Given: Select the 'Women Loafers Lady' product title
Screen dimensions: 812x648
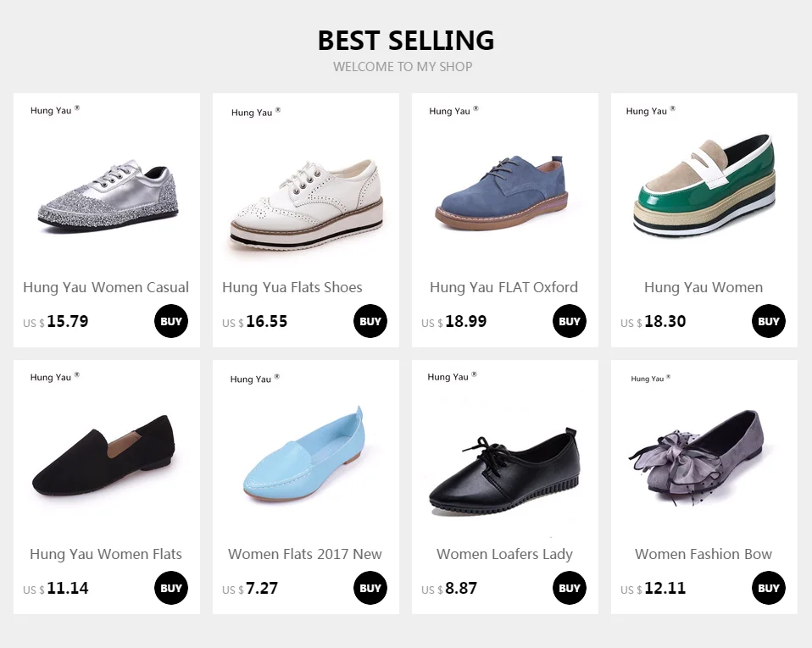Looking at the screenshot, I should 505,554.
